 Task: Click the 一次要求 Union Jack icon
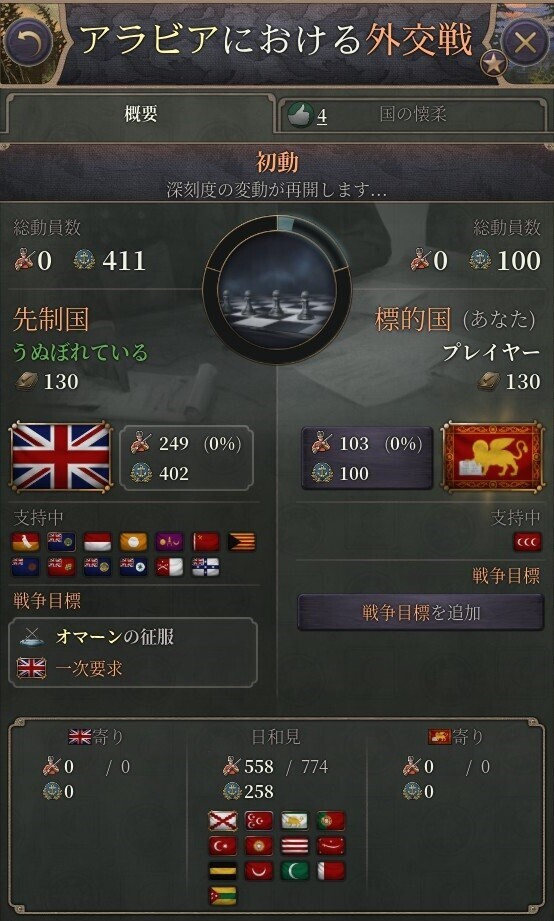[x=32, y=668]
